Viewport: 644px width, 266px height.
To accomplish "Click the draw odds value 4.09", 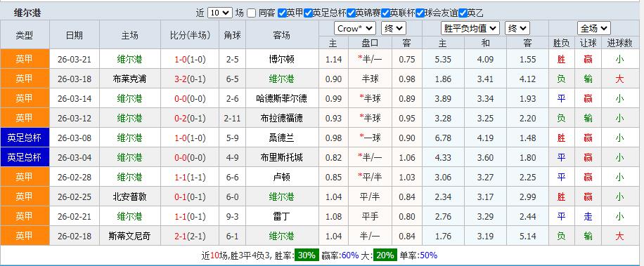I will tap(485, 60).
